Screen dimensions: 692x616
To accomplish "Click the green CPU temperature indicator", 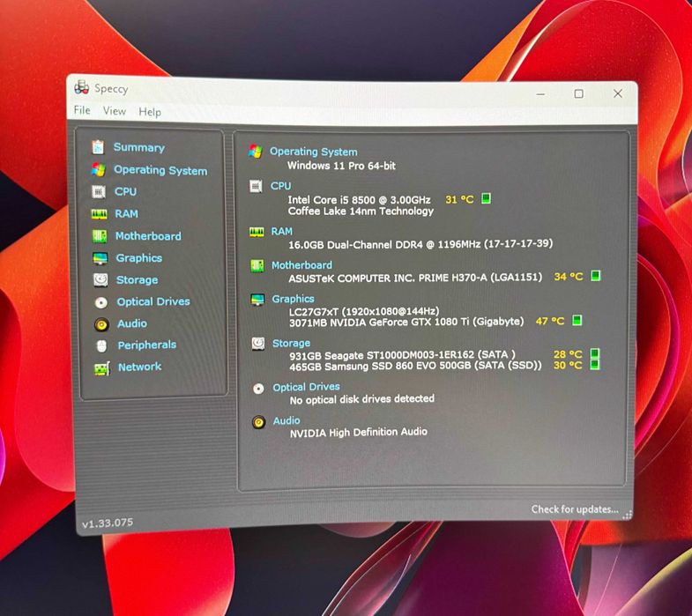I will click(x=486, y=198).
